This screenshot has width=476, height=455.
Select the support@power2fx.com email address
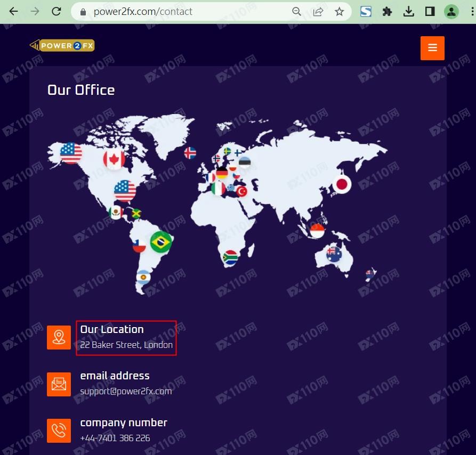(x=126, y=391)
